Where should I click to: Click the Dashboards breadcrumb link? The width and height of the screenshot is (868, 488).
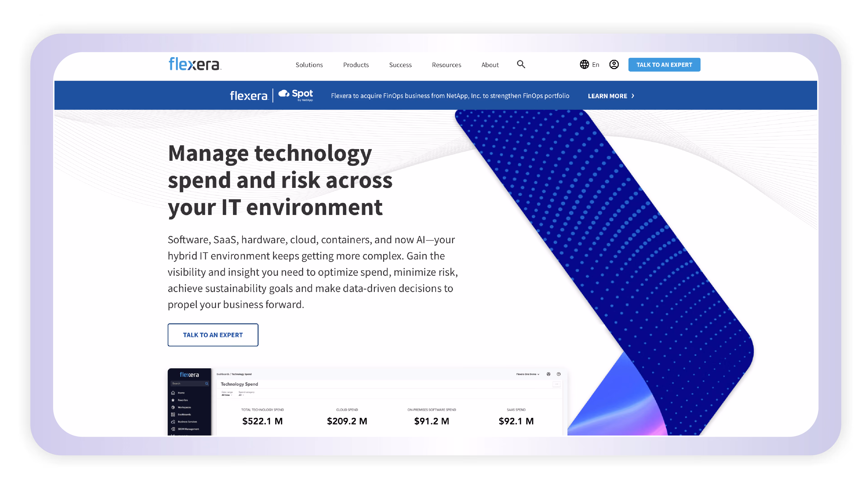point(223,374)
